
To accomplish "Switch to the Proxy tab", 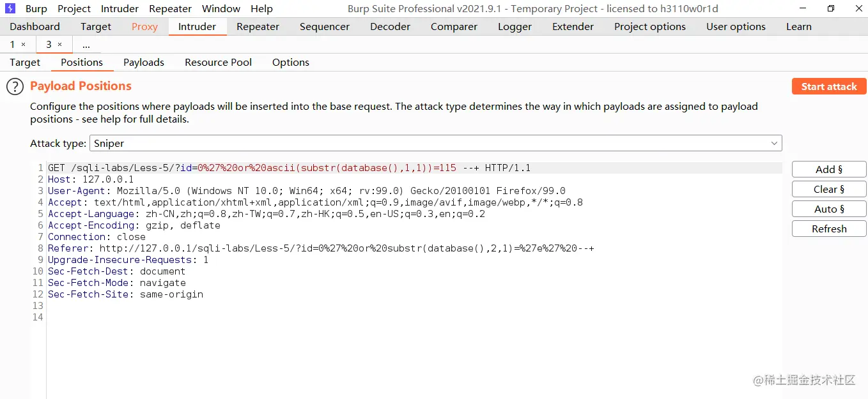I will [144, 27].
